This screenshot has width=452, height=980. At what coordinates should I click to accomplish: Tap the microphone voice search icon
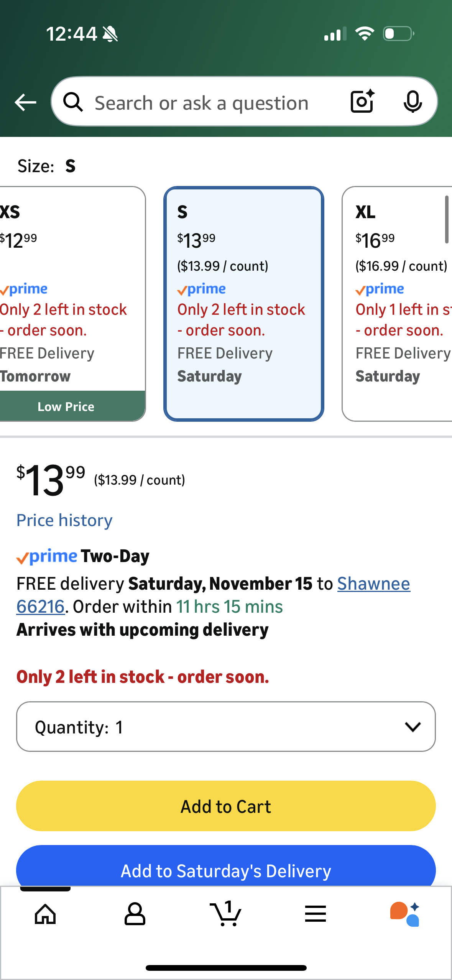click(x=413, y=102)
